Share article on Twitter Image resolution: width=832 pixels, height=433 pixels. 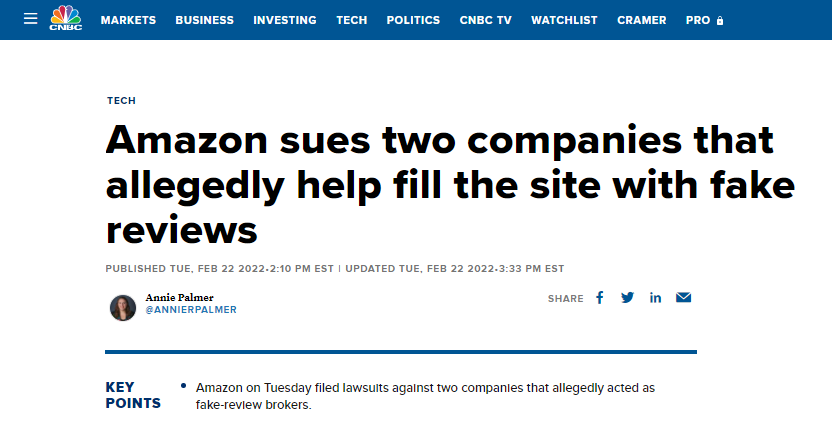(x=628, y=298)
